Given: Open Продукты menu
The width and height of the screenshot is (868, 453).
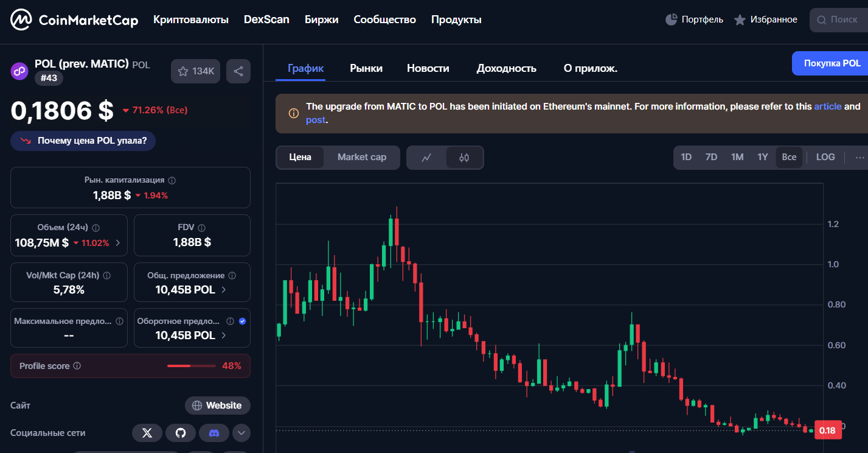Looking at the screenshot, I should [456, 19].
